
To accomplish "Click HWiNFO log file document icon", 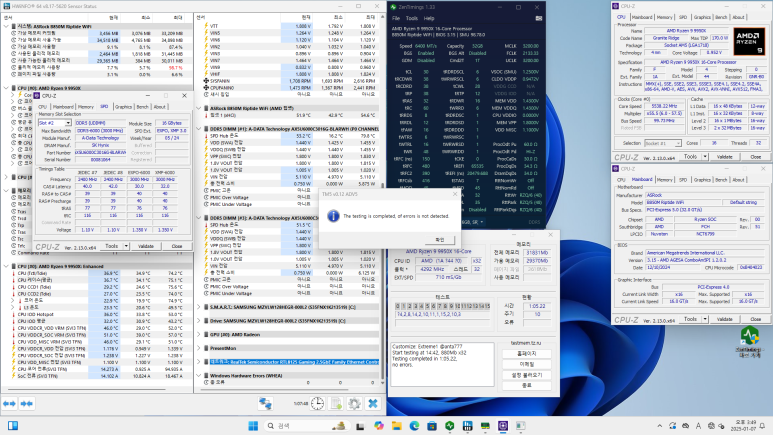I will click(336, 403).
